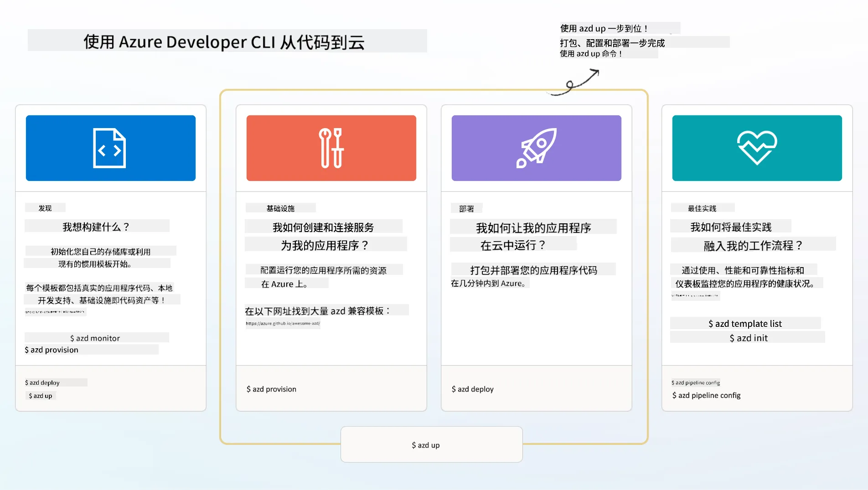Screen dimensions: 868x490
Task: Click the line '在以下网址找到大量 azd 兼容模板：'
Action: click(x=318, y=311)
